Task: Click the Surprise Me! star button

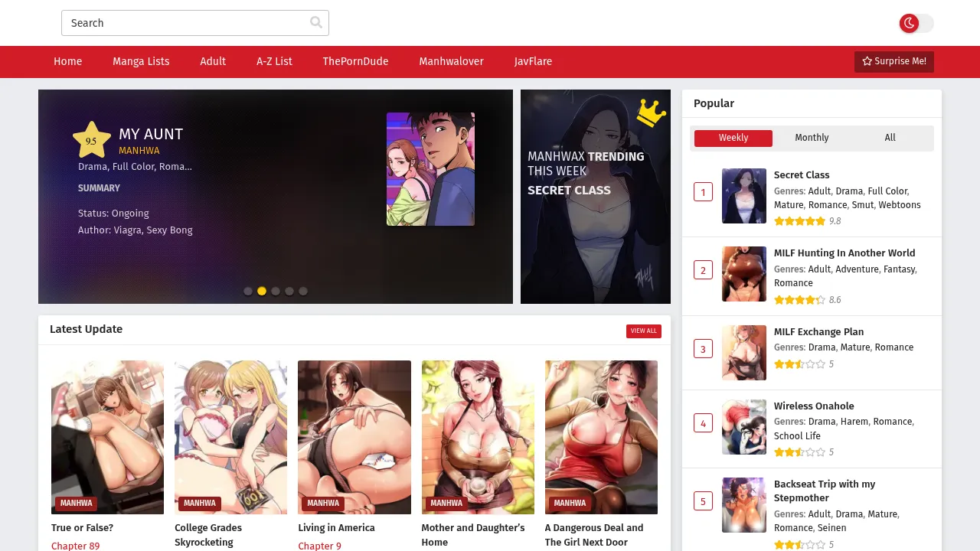Action: pos(893,61)
